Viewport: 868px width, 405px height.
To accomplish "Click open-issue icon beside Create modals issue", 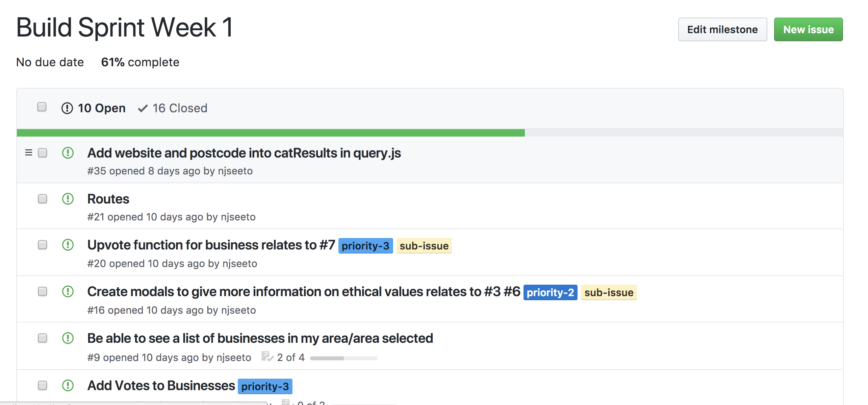I will [x=68, y=291].
